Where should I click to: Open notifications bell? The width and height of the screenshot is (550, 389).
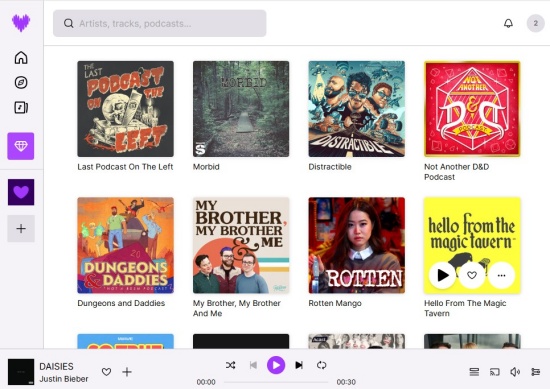508,23
